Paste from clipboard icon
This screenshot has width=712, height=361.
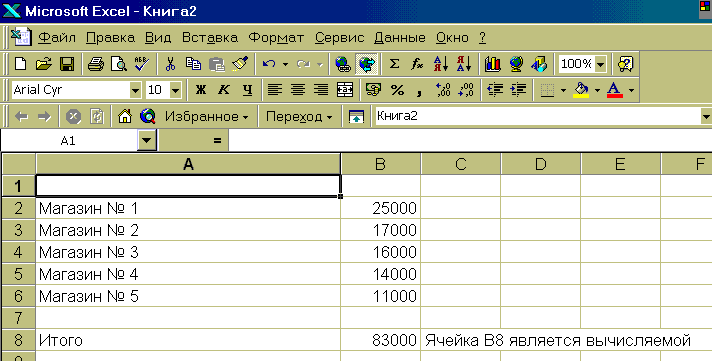tap(217, 64)
